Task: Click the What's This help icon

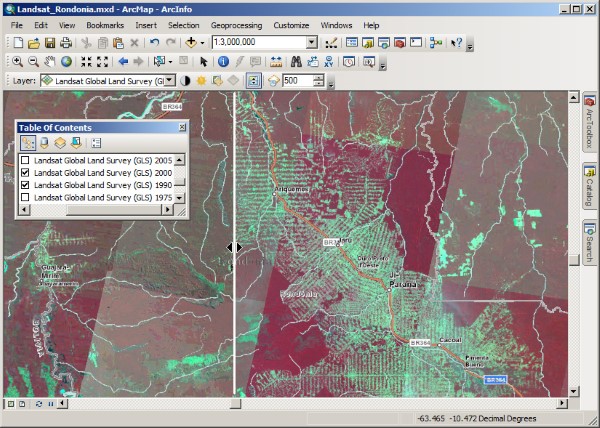Action: [x=456, y=42]
